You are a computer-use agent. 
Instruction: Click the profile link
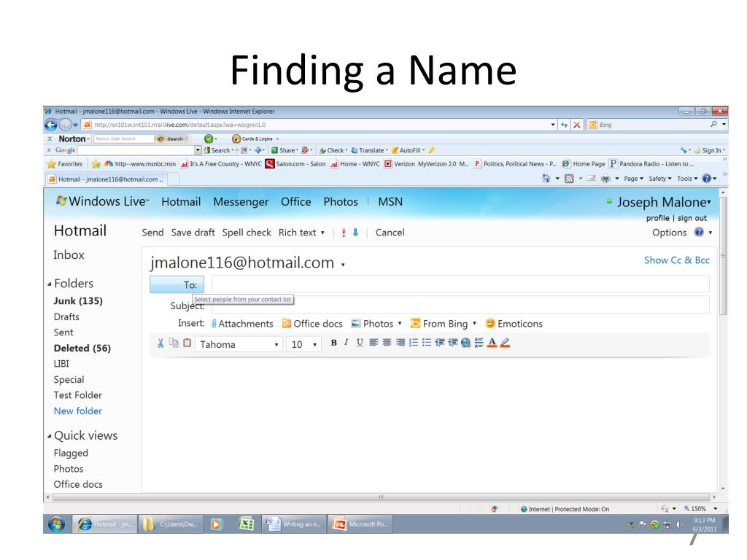[657, 218]
